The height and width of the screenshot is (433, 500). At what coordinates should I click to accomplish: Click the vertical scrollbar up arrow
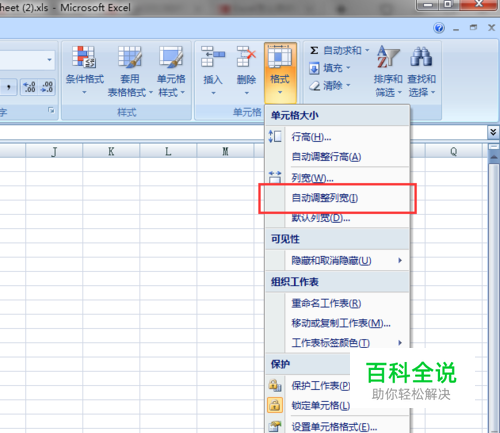click(x=494, y=158)
